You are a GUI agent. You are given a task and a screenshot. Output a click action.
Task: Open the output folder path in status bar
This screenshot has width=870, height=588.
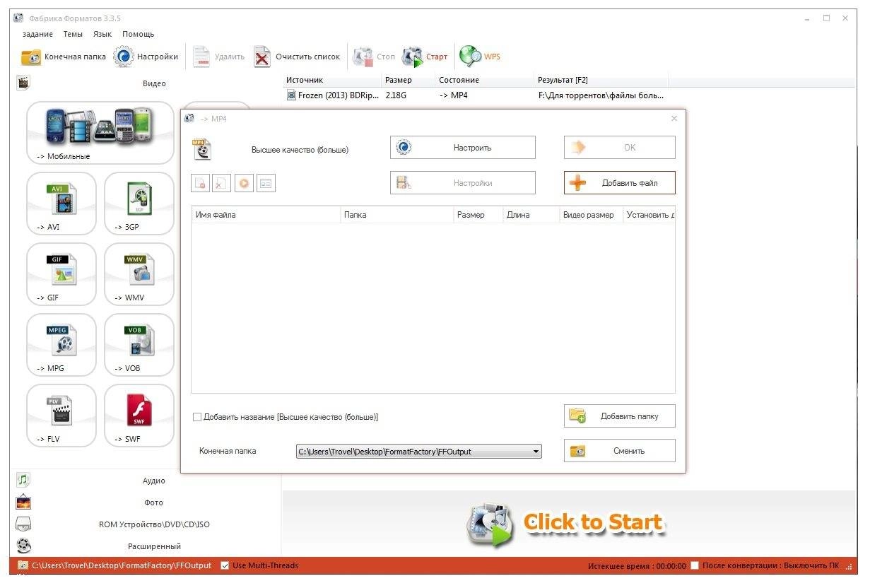click(121, 565)
